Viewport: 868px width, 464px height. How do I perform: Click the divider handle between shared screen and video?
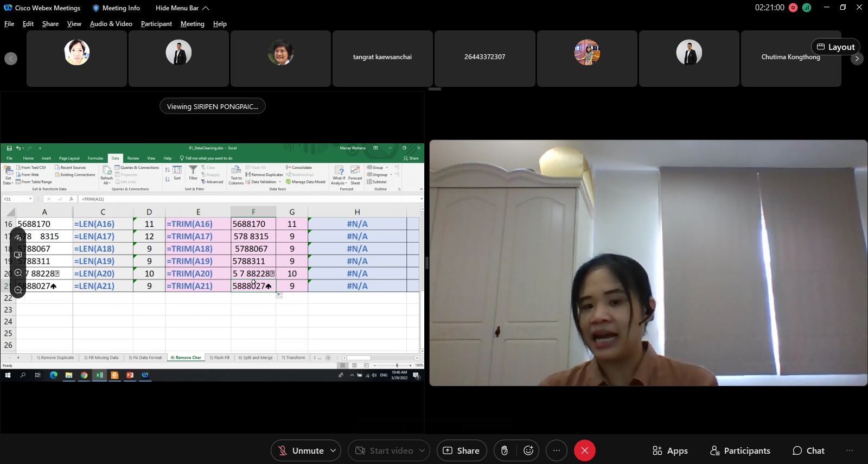[x=427, y=263]
